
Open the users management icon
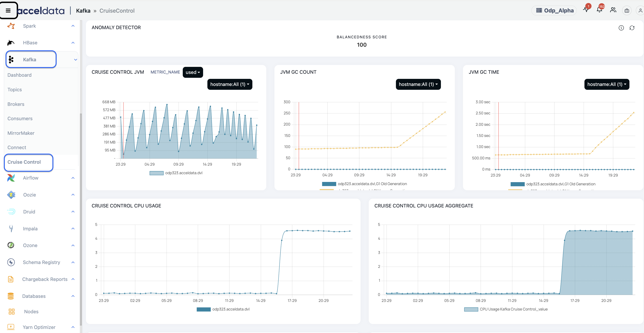(613, 10)
